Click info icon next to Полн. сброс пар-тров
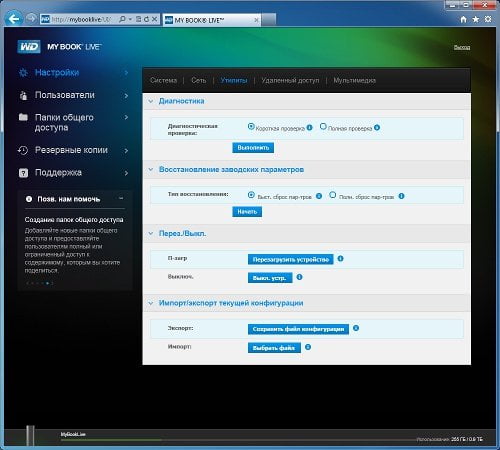The height and width of the screenshot is (450, 500). coord(401,196)
